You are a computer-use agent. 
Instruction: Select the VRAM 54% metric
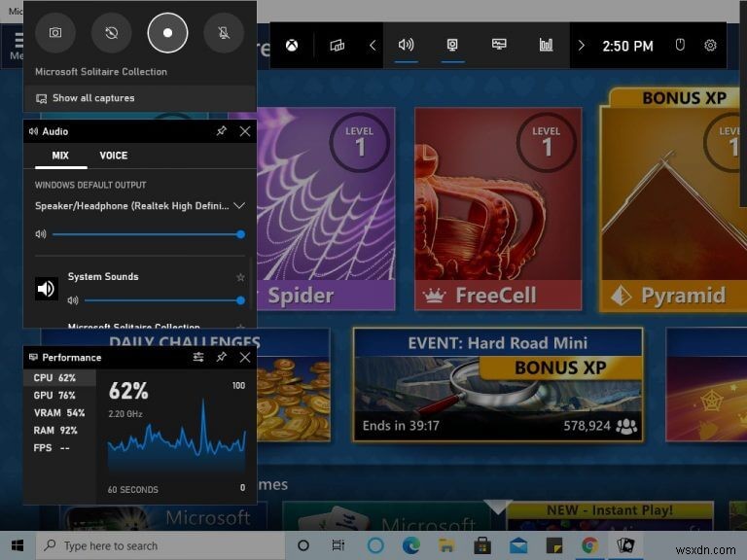59,413
